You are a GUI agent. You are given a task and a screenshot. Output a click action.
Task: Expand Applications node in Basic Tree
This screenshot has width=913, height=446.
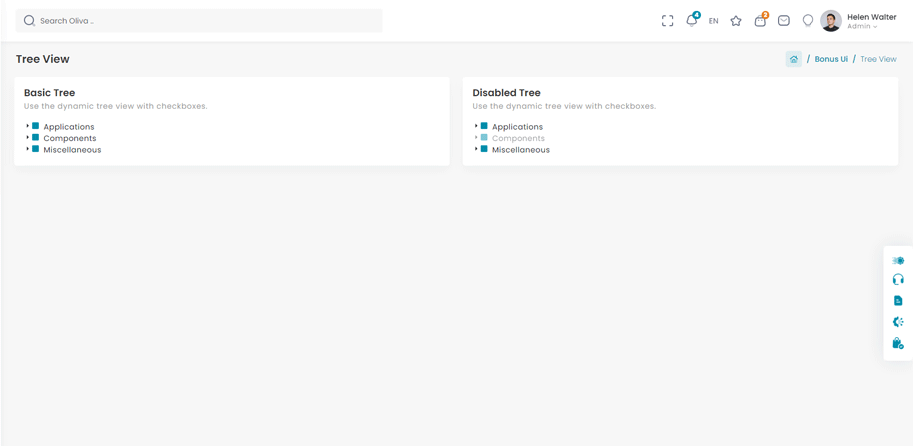pyautogui.click(x=27, y=126)
